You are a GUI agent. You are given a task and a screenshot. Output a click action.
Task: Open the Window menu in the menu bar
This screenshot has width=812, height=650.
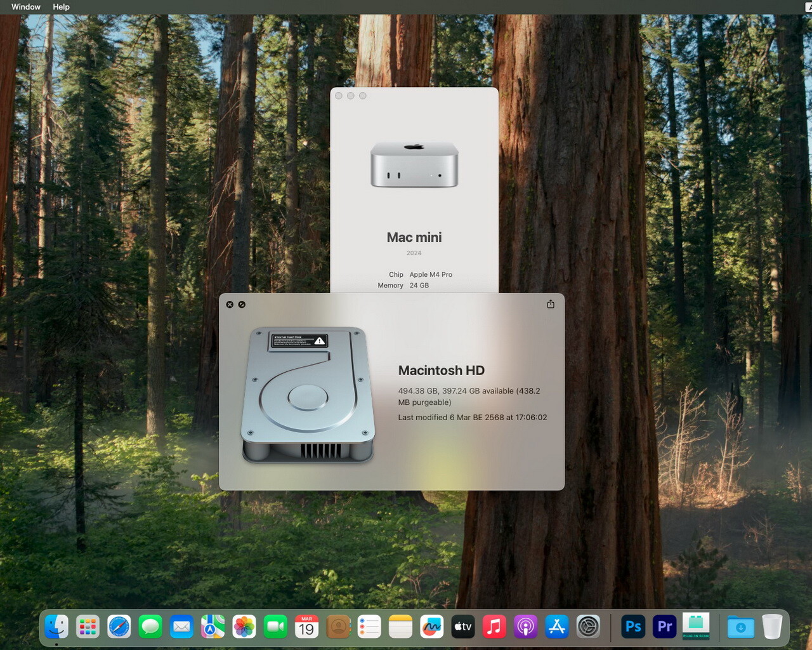[x=26, y=7]
